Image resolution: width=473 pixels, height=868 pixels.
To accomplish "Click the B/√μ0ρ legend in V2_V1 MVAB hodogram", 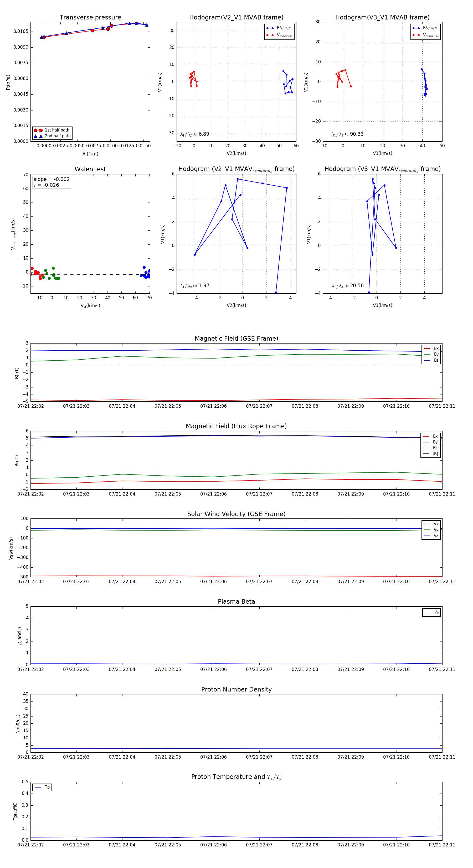I will (x=279, y=28).
